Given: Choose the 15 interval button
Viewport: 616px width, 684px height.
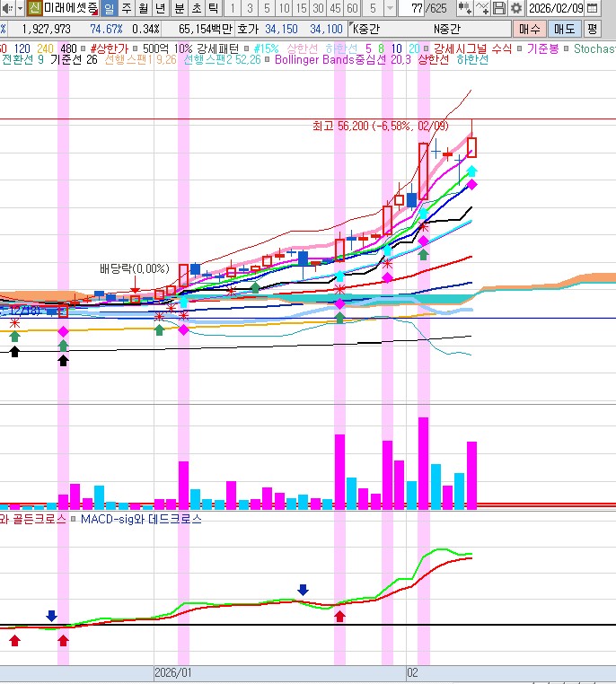Looking at the screenshot, I should [x=301, y=8].
